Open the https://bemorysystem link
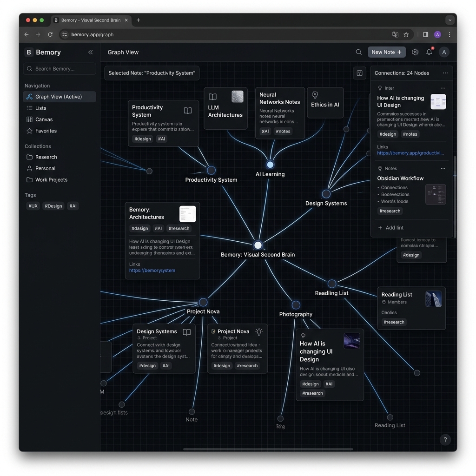 point(152,270)
